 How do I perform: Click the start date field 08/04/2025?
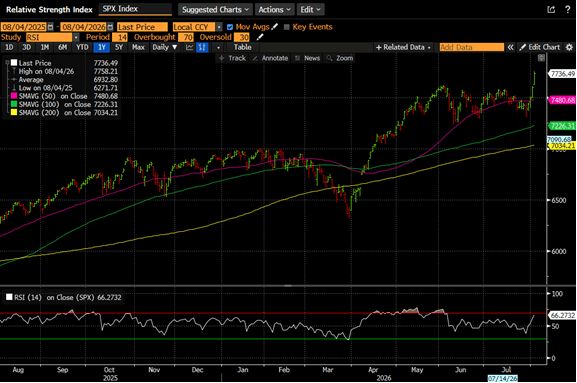(x=24, y=27)
